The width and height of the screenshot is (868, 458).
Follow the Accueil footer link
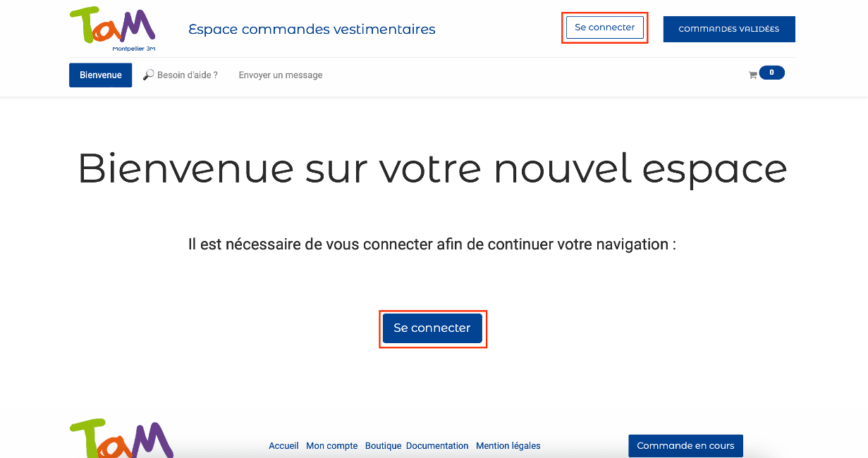tap(283, 445)
